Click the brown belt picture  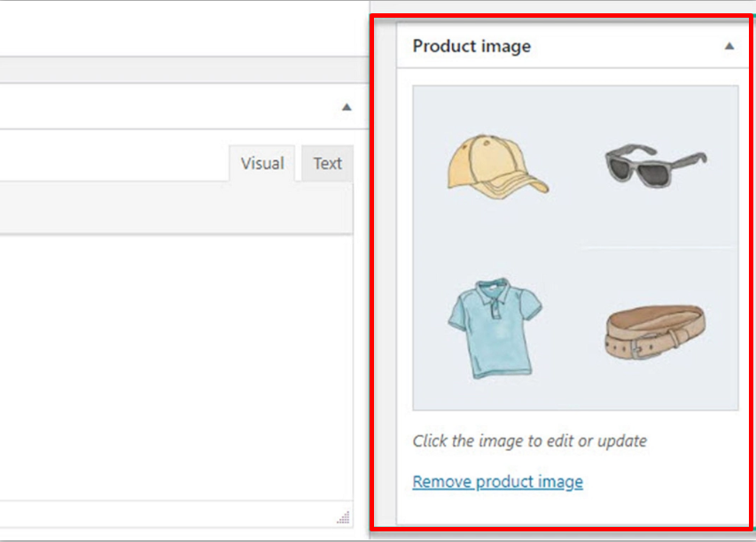pyautogui.click(x=656, y=334)
